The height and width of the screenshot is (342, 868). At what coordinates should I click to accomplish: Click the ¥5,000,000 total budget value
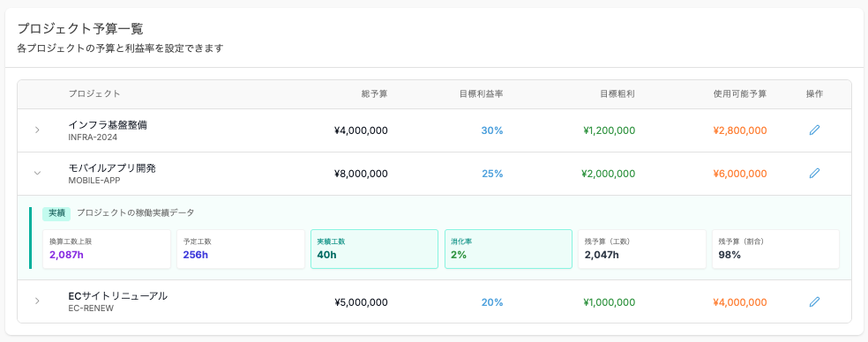tap(361, 302)
